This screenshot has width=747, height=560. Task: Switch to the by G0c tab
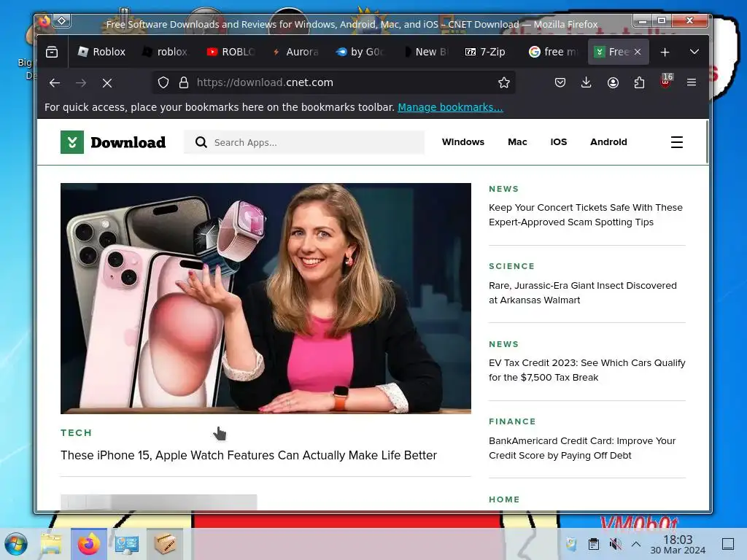pyautogui.click(x=360, y=52)
